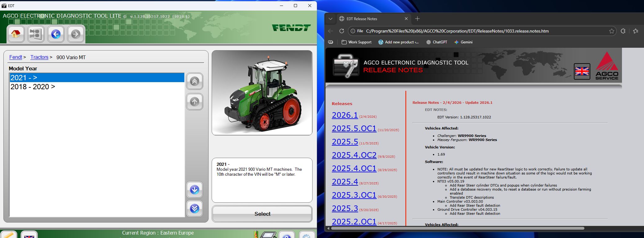
Task: Open a new browser tab
Action: pyautogui.click(x=417, y=19)
